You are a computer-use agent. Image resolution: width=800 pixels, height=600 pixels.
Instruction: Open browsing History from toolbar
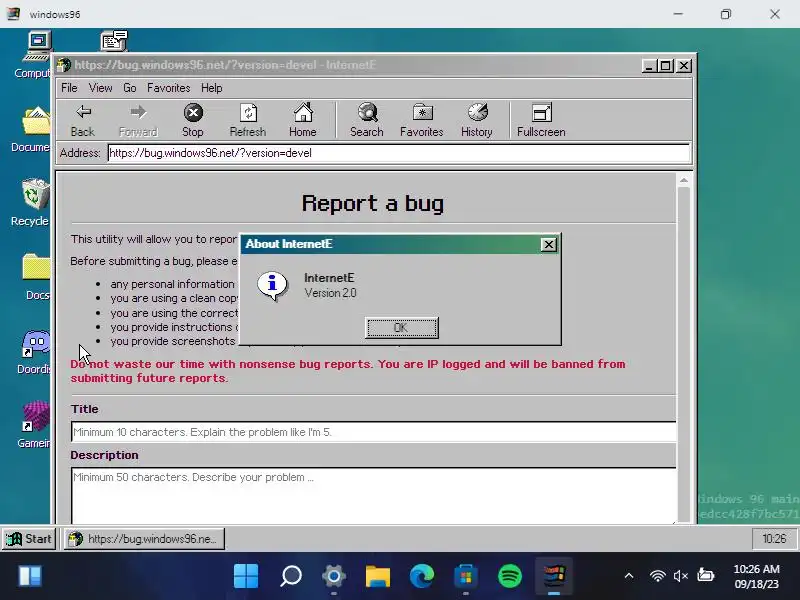(x=477, y=120)
